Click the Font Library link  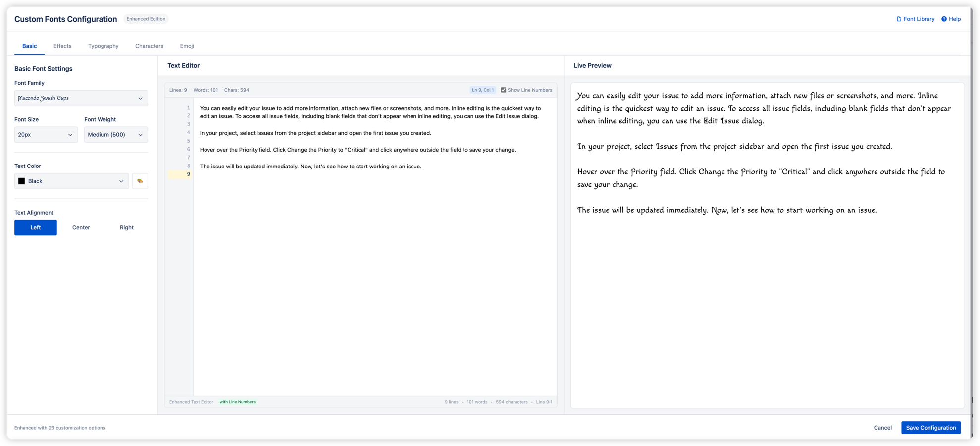919,19
